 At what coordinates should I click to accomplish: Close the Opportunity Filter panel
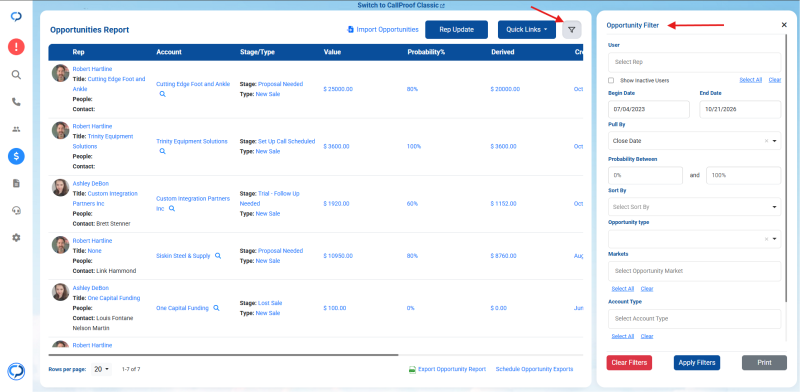784,25
